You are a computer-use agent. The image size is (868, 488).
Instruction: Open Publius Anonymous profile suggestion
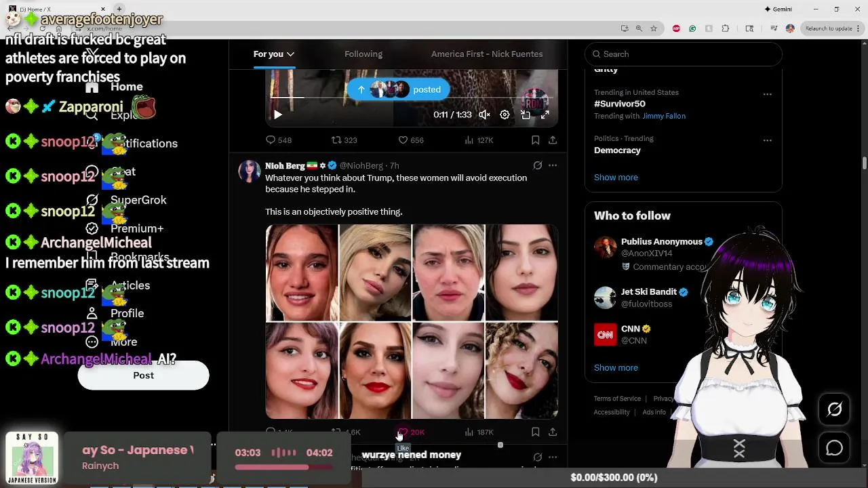click(x=661, y=241)
